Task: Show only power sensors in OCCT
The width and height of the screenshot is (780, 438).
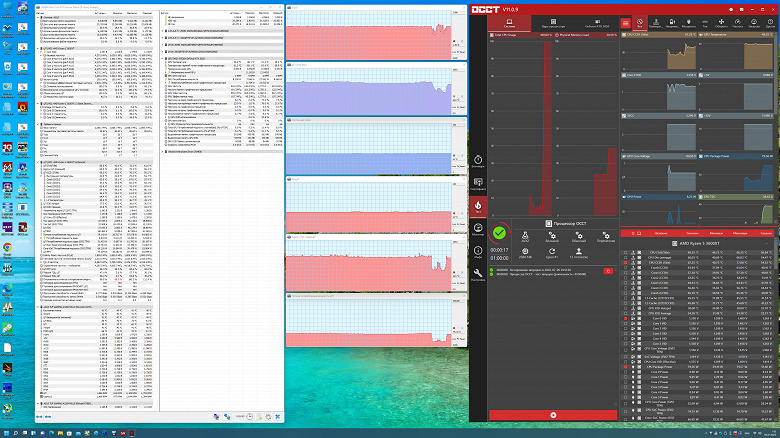Action: pos(688,23)
